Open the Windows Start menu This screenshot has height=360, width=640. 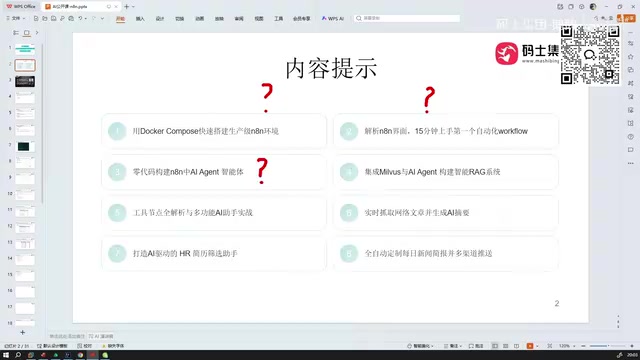[x=6, y=355]
